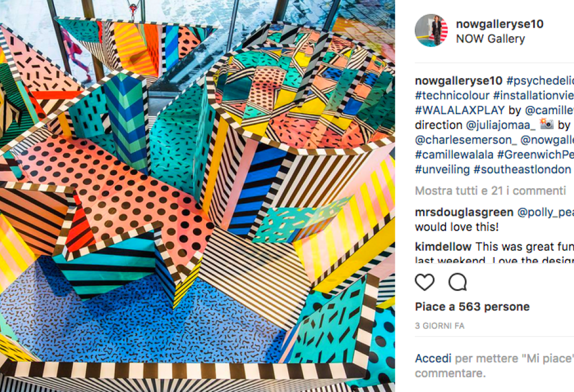Open the #WALALAXPLAY hashtag
Viewport: 574px width, 392px height.
(460, 110)
